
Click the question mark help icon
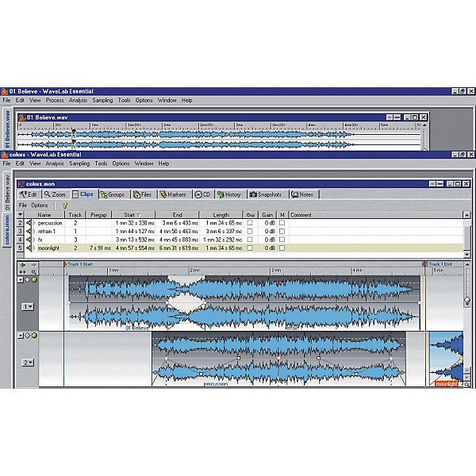(65, 205)
